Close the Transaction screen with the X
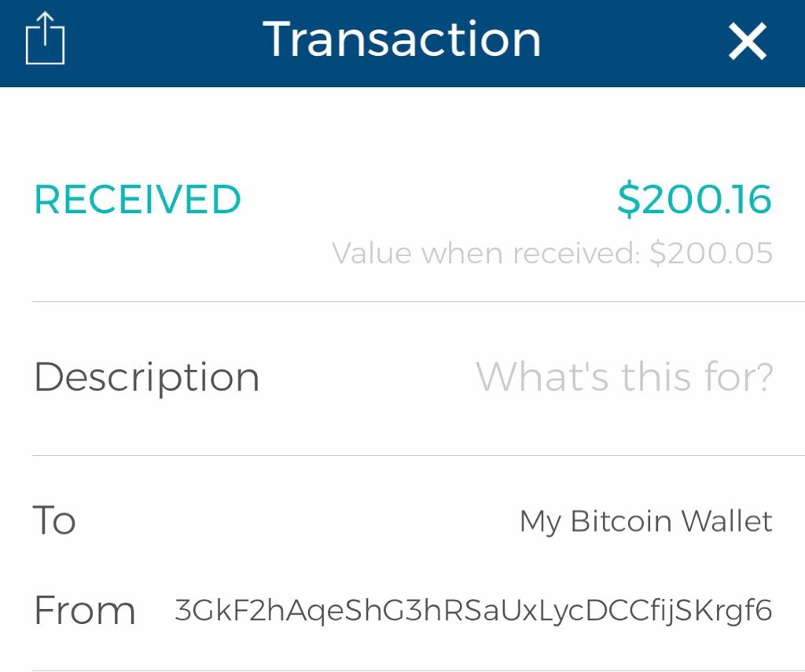Image resolution: width=805 pixels, height=672 pixels. click(747, 41)
